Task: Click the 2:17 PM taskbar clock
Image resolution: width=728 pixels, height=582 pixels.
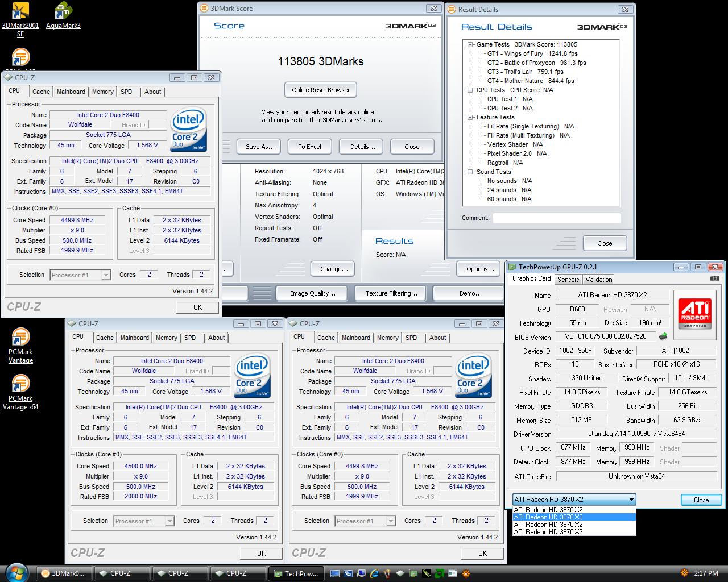Action: tap(706, 573)
